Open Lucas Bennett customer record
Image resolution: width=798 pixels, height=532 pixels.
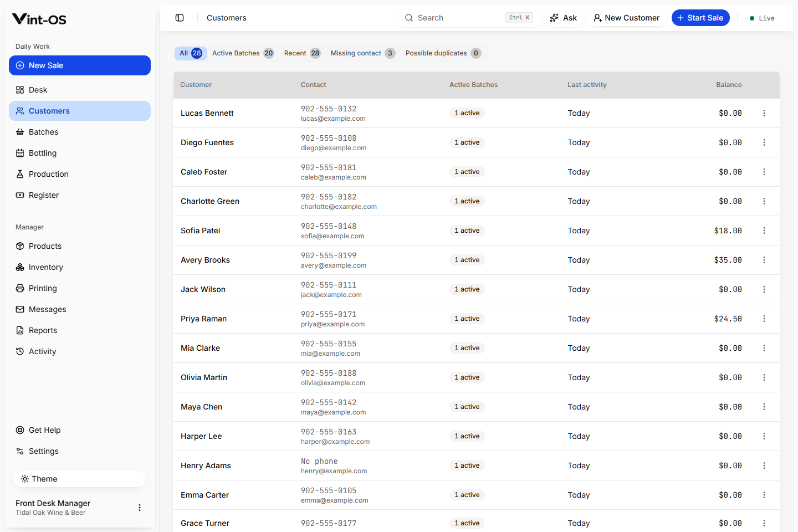[207, 113]
